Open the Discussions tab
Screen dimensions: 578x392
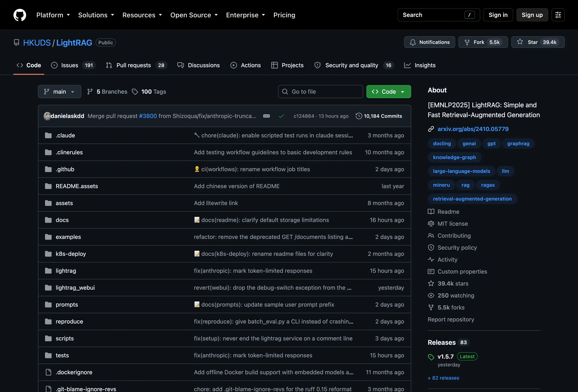(198, 65)
